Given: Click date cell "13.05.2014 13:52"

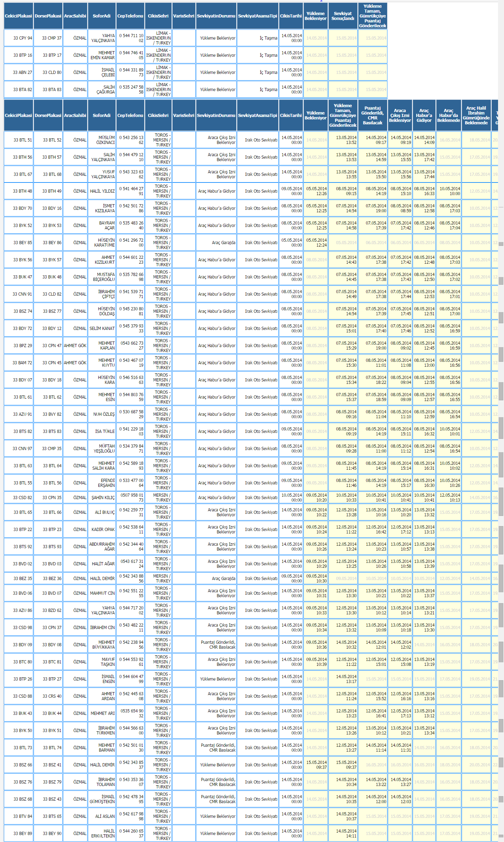Looking at the screenshot, I should pos(343,140).
